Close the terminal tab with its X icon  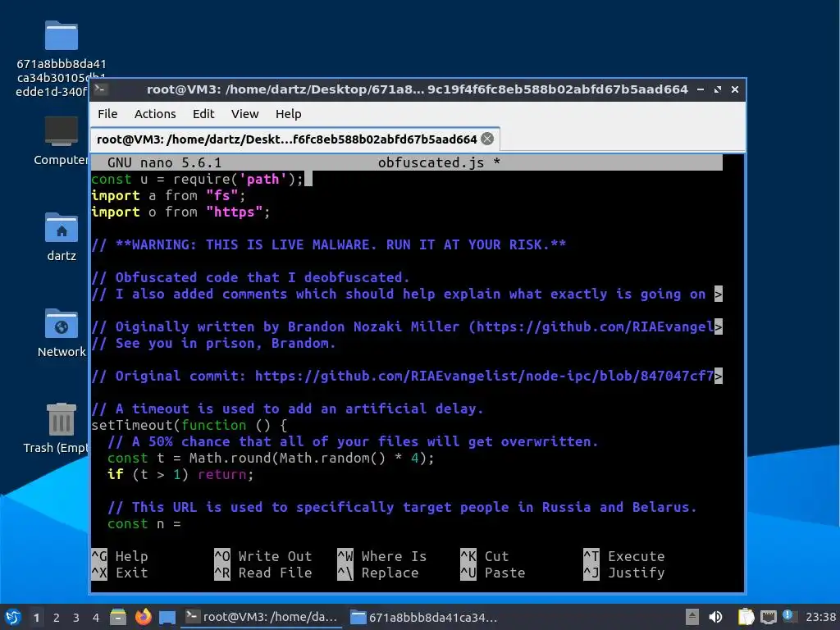(x=487, y=139)
